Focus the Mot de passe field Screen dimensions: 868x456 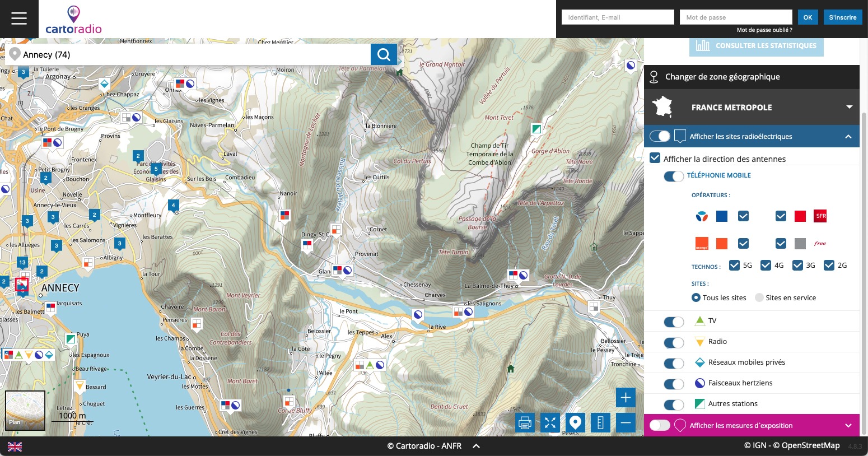point(736,17)
